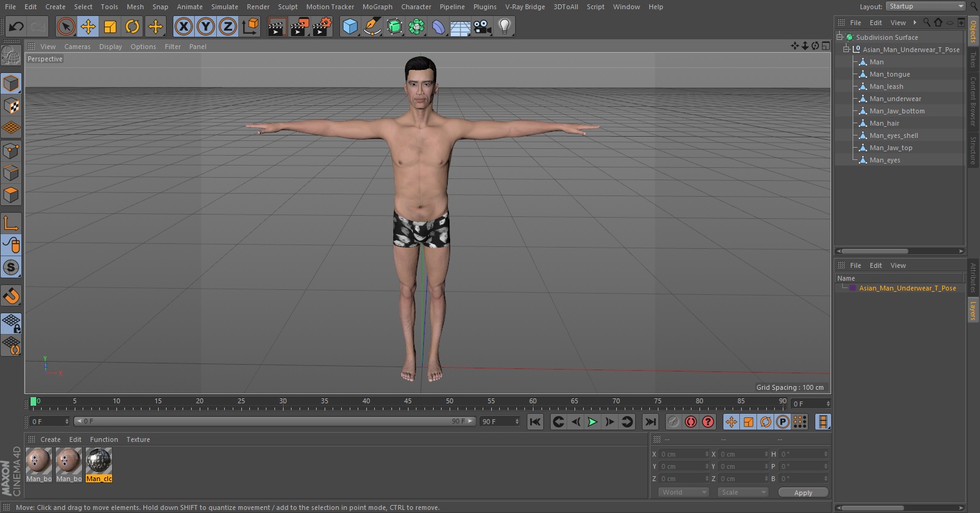Click the Apply button
Screen dimensions: 980x513
click(803, 492)
